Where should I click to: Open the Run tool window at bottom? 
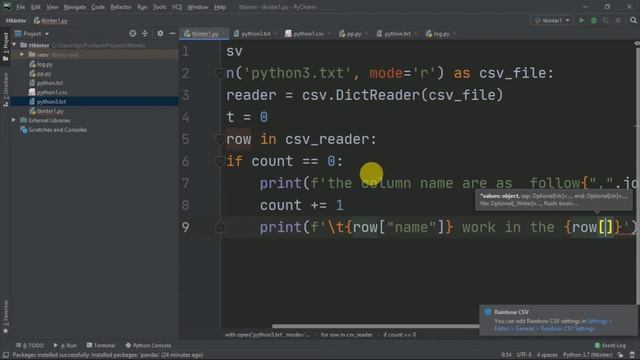click(x=65, y=345)
